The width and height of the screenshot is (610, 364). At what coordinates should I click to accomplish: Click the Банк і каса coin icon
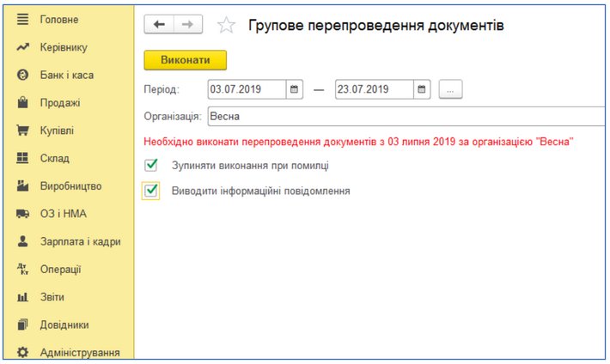click(23, 75)
